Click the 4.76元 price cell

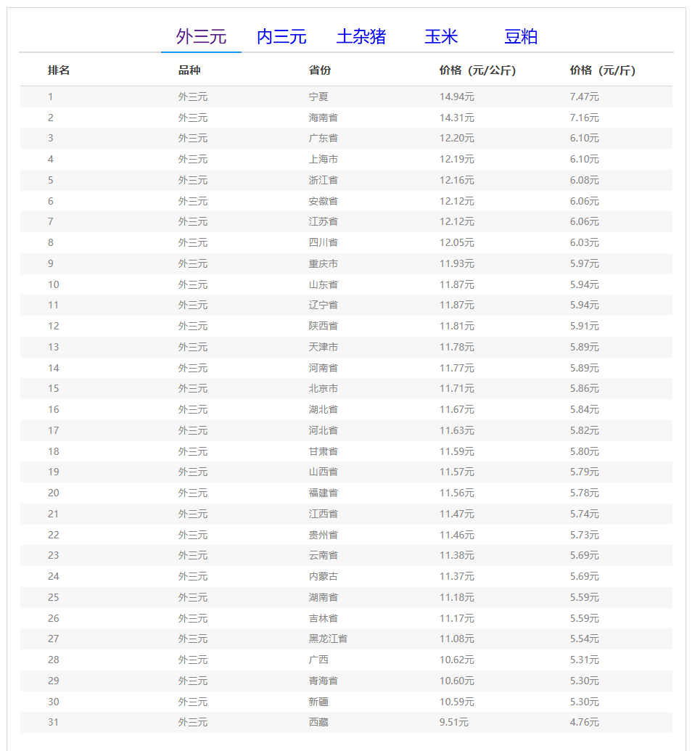584,722
